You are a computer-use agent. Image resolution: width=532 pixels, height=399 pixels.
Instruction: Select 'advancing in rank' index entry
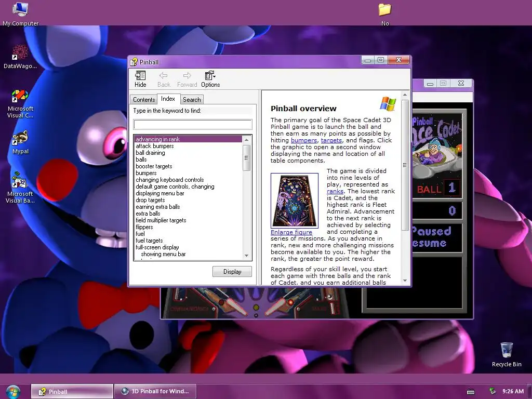click(188, 139)
